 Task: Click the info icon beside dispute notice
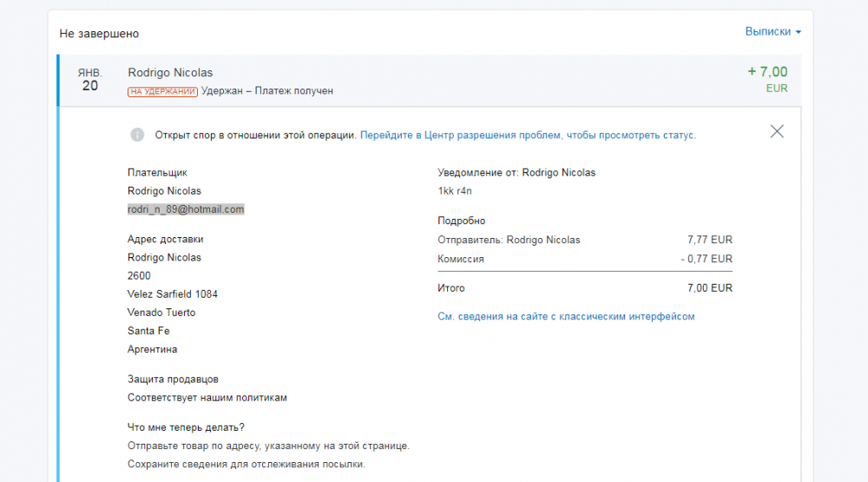tap(137, 135)
